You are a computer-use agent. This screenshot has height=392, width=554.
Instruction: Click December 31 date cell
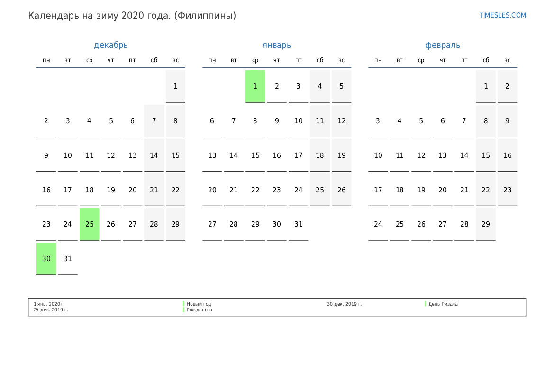tap(68, 259)
